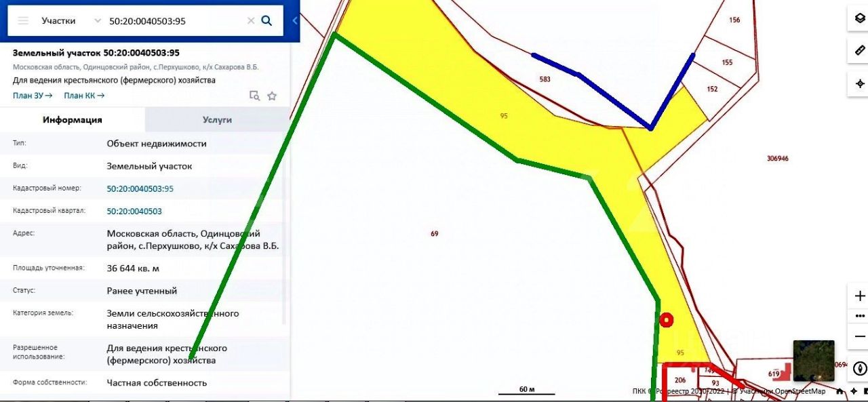Click the 'Ранее учтенный' status value

pos(142,291)
